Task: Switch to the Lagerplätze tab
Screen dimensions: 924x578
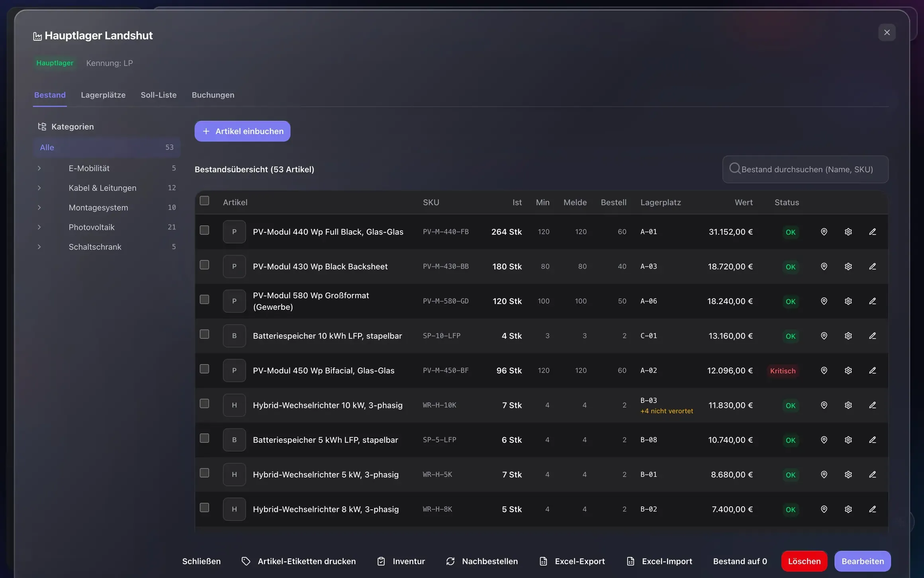Action: tap(103, 95)
